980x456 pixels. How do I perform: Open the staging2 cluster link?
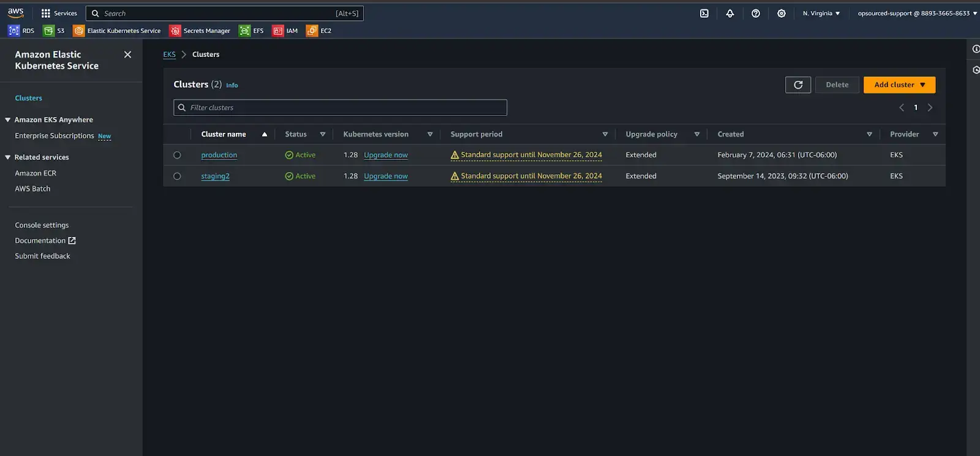tap(215, 176)
